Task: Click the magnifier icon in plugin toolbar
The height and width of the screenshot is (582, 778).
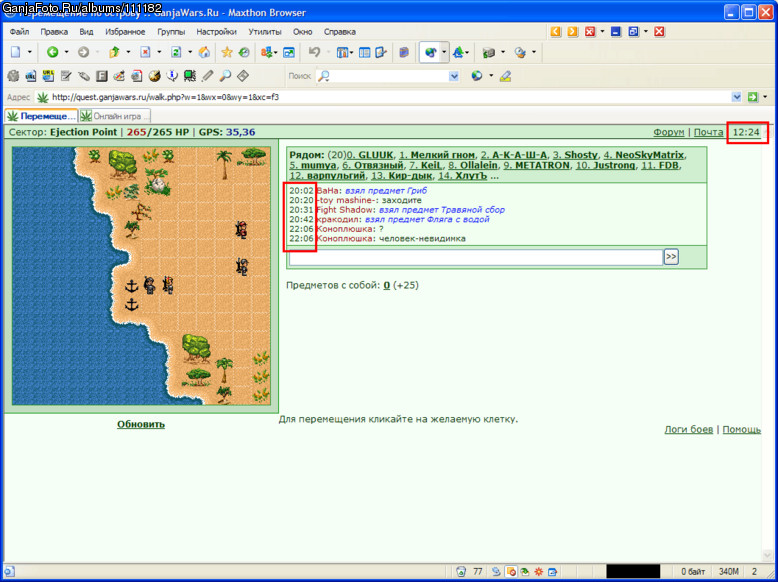Action: 225,76
